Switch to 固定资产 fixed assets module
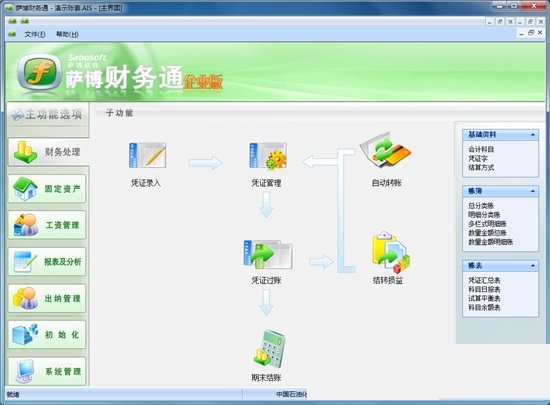Viewport: 550px width, 405px height. (x=47, y=189)
